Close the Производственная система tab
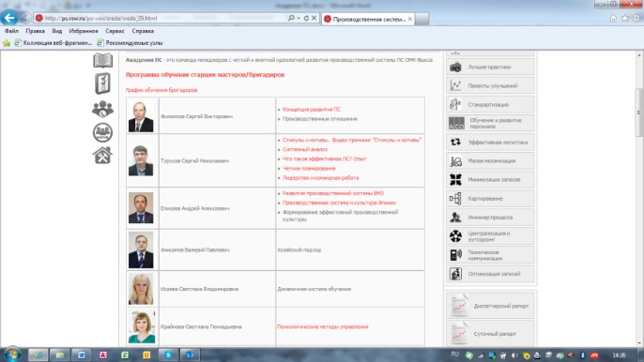The width and height of the screenshot is (644, 362). click(x=410, y=19)
